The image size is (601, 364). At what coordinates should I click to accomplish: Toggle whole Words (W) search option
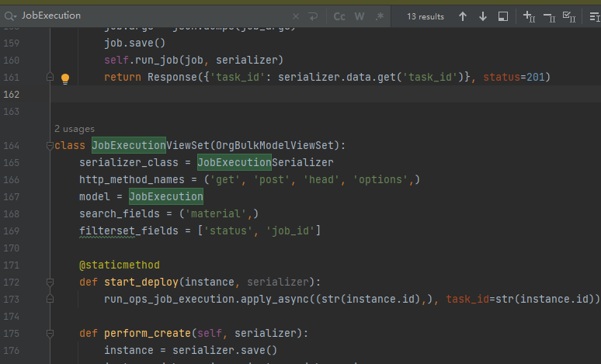tap(360, 16)
